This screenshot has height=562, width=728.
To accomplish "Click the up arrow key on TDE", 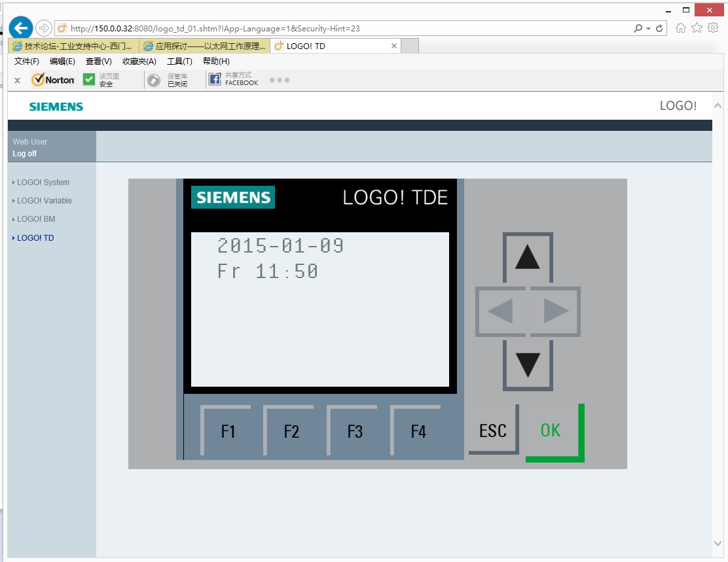I will (x=528, y=258).
